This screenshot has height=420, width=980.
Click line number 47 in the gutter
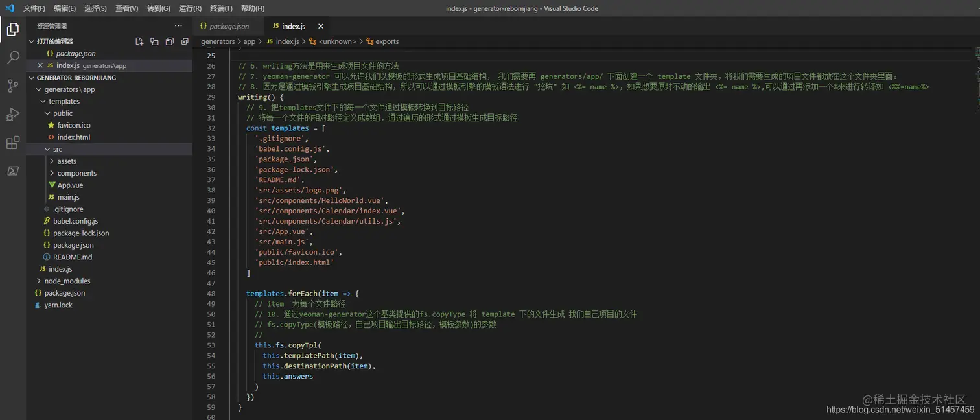(211, 283)
